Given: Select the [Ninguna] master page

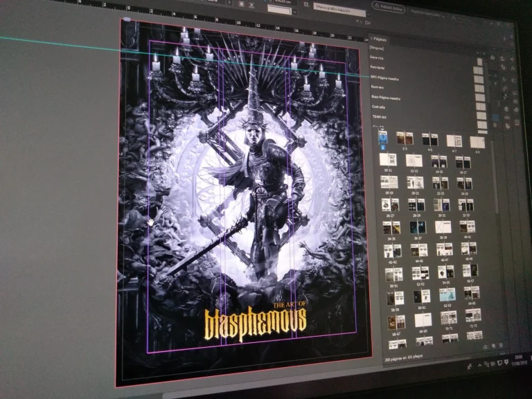Looking at the screenshot, I should pos(377,48).
